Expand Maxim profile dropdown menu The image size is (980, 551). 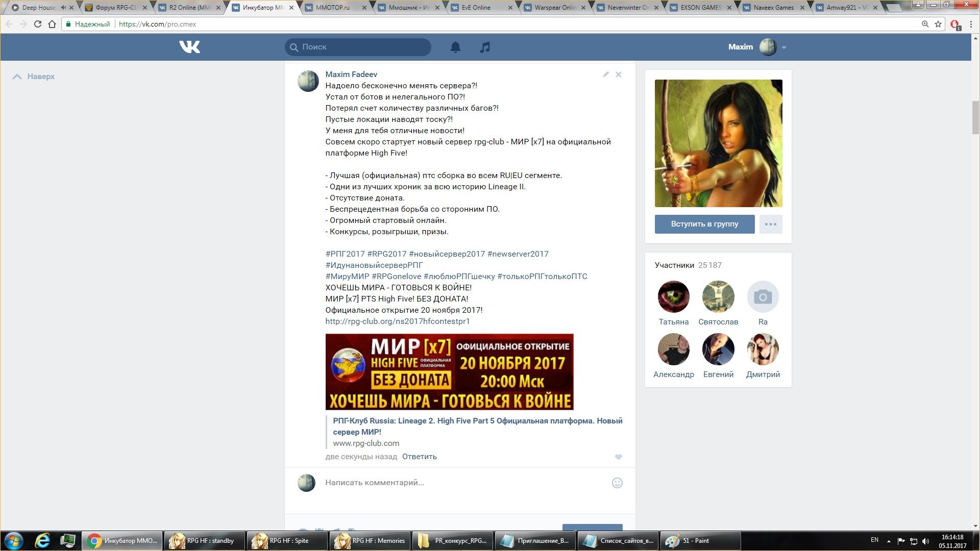pyautogui.click(x=783, y=47)
